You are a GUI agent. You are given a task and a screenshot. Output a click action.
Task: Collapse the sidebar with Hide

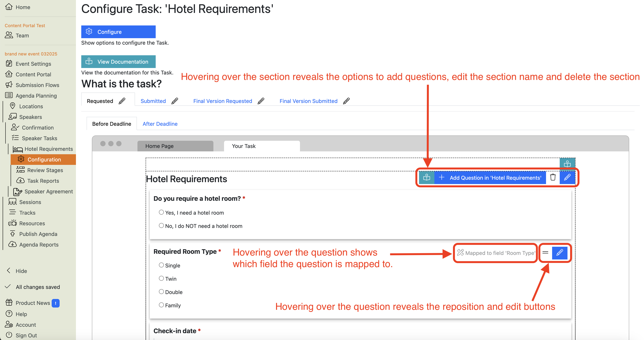(21, 271)
